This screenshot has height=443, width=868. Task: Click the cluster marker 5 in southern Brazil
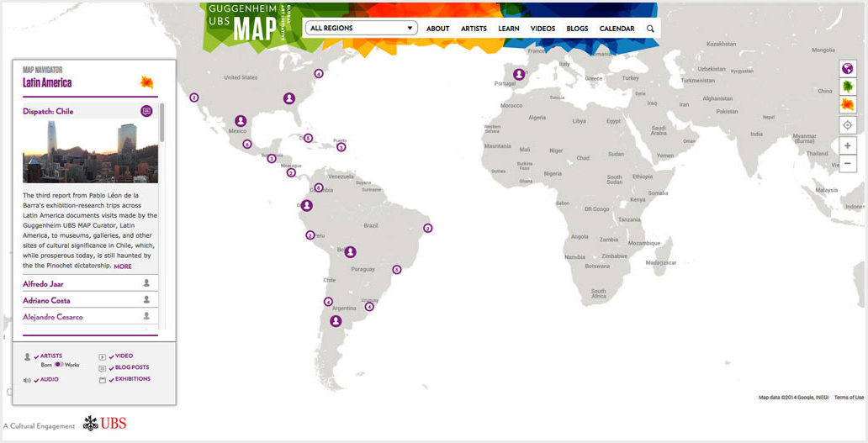coord(396,270)
